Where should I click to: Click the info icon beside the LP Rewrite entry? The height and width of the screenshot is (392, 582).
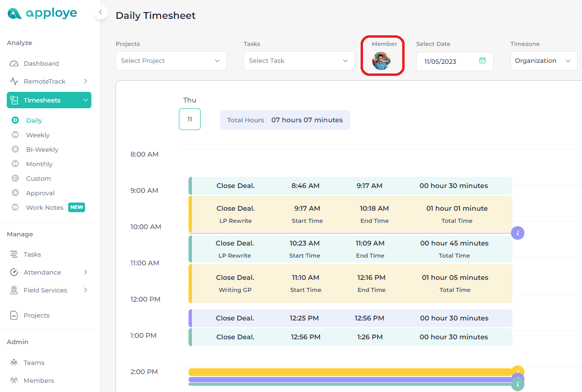coord(518,232)
